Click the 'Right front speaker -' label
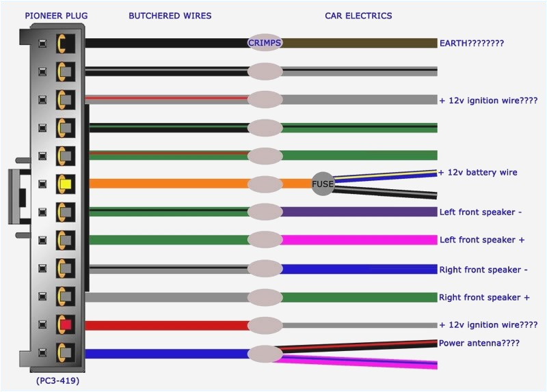The width and height of the screenshot is (547, 392). pos(483,269)
